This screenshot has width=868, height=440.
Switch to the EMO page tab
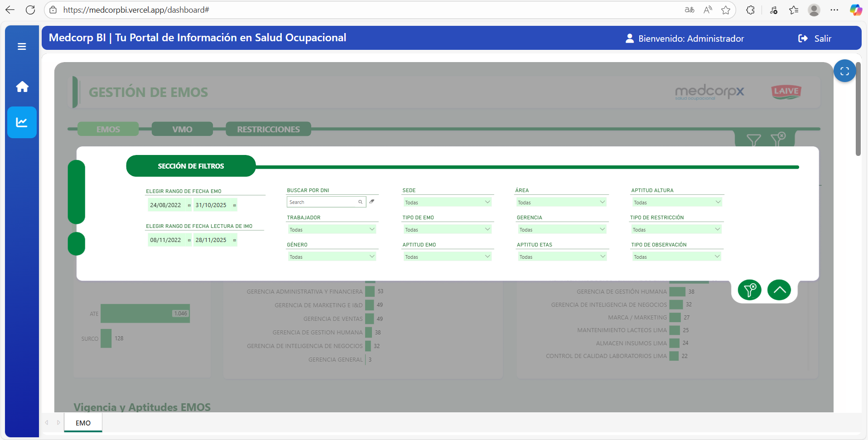(x=83, y=423)
